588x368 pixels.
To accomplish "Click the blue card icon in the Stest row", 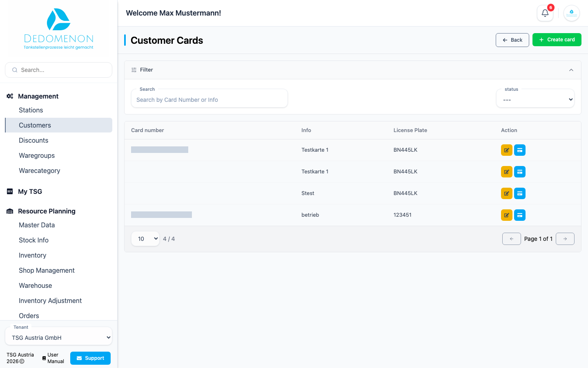I will 520,193.
